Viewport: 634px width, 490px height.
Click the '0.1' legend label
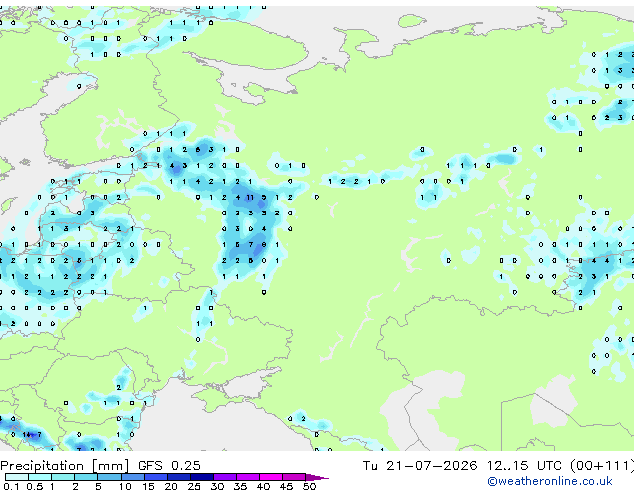pyautogui.click(x=11, y=486)
